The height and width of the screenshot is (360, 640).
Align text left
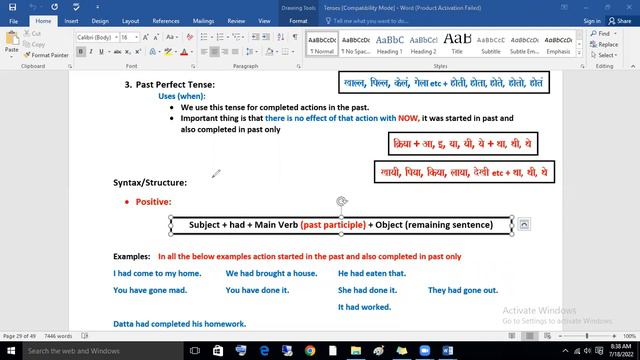coord(204,52)
